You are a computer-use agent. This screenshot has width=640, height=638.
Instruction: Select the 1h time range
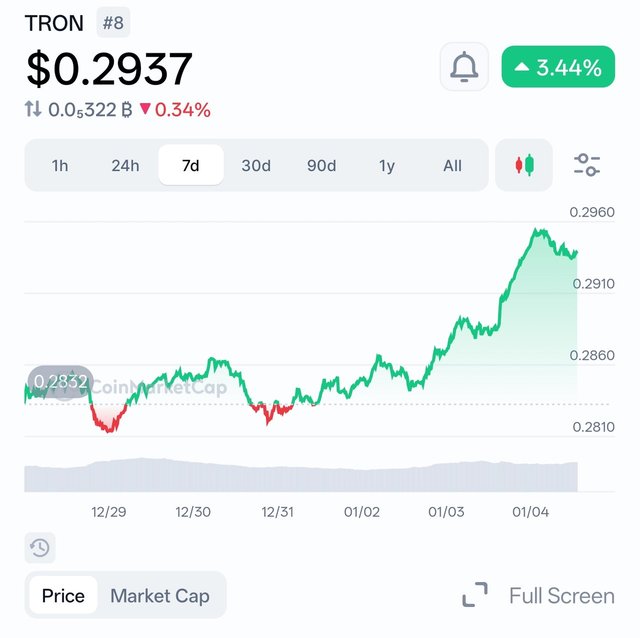60,165
